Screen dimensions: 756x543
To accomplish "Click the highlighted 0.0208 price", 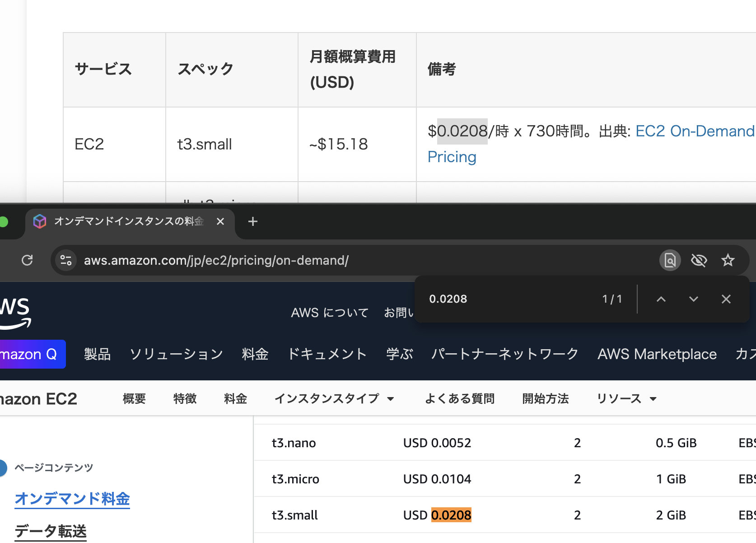I will [x=451, y=515].
